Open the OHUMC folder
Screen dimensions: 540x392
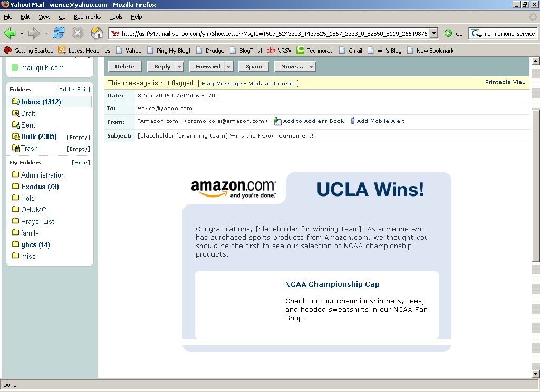(x=33, y=210)
